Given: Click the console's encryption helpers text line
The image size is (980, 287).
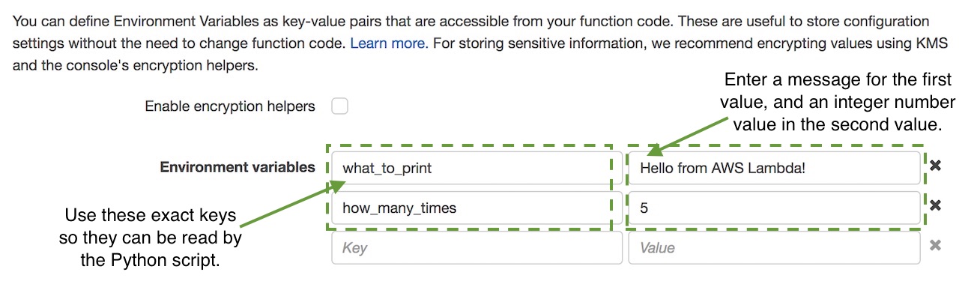Looking at the screenshot, I should 135,65.
